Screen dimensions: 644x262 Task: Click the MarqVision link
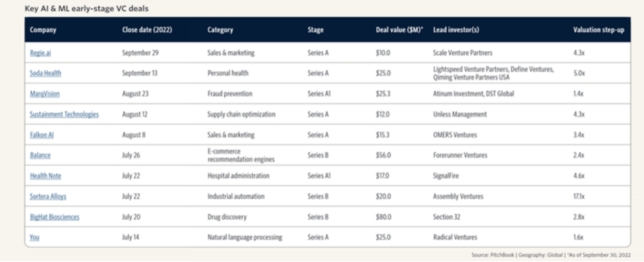point(45,94)
